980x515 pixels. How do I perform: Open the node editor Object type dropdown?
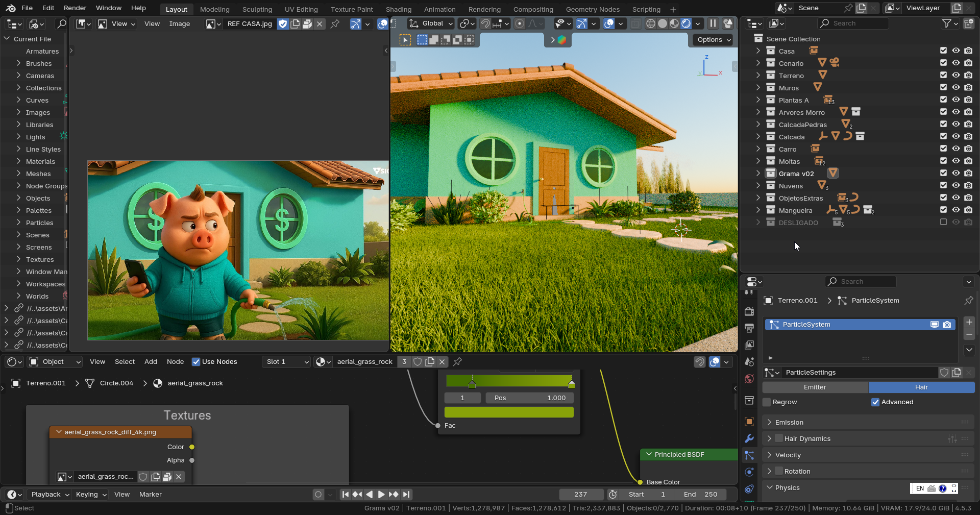(55, 362)
